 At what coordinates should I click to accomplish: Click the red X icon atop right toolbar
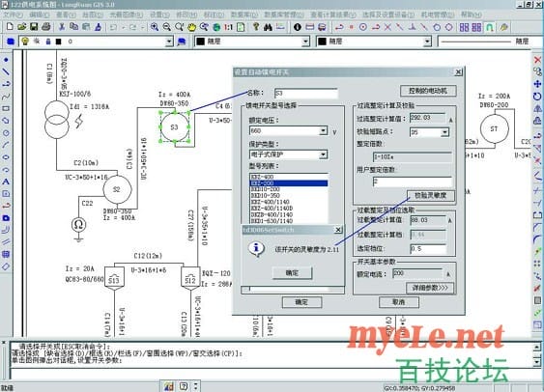(x=537, y=60)
